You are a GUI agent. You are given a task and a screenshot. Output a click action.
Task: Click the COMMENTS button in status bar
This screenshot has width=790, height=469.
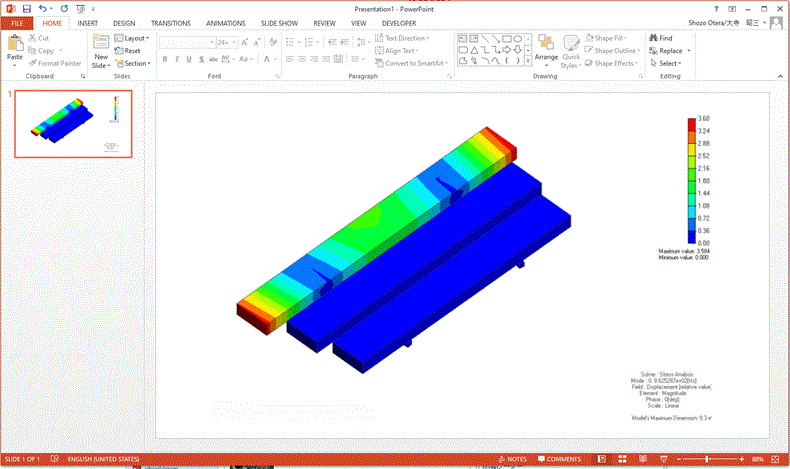tap(560, 459)
